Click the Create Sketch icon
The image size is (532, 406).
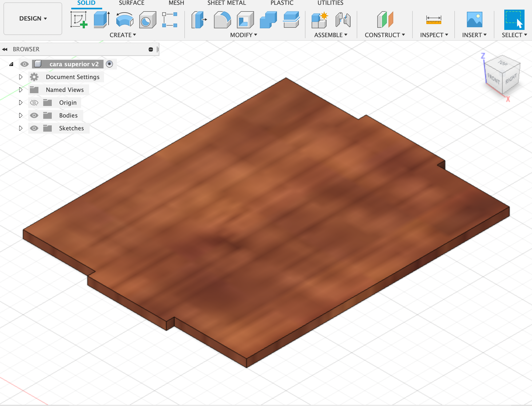click(79, 20)
